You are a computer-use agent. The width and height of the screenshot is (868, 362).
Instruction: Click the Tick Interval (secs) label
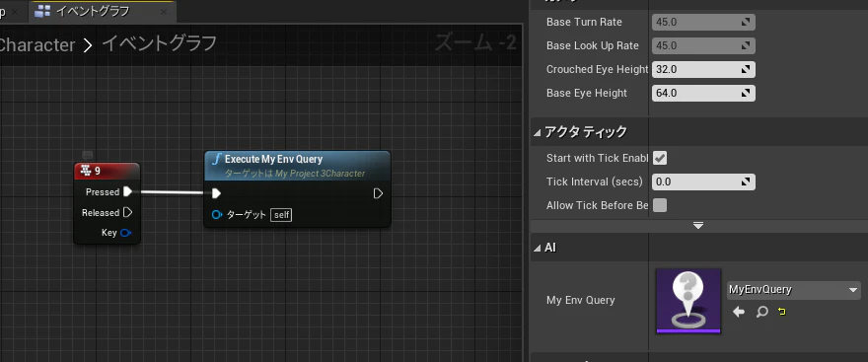[595, 181]
